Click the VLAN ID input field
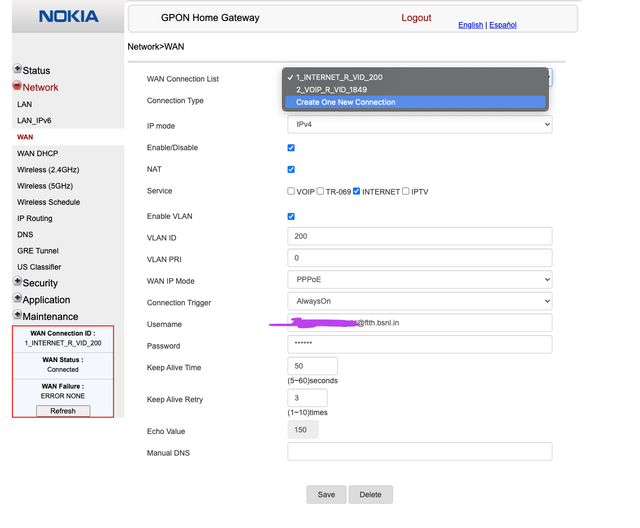 click(x=419, y=236)
